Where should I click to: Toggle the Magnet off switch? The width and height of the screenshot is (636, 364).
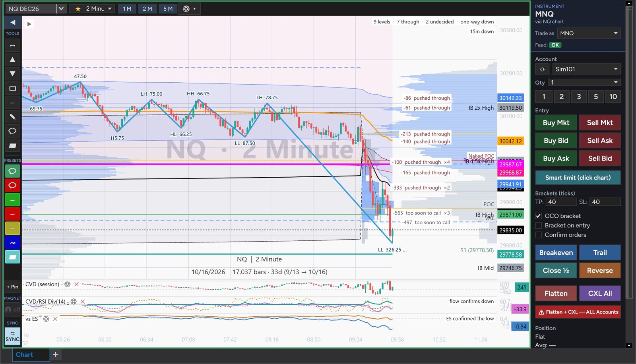tap(12, 309)
